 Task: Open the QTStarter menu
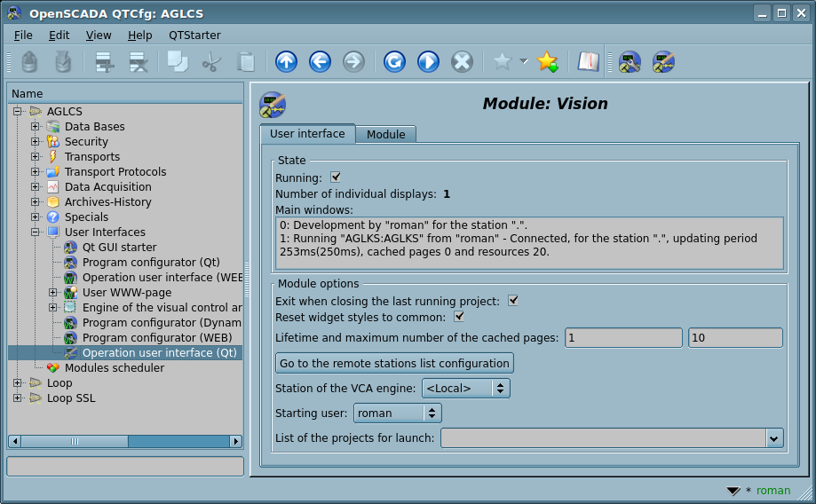tap(194, 35)
